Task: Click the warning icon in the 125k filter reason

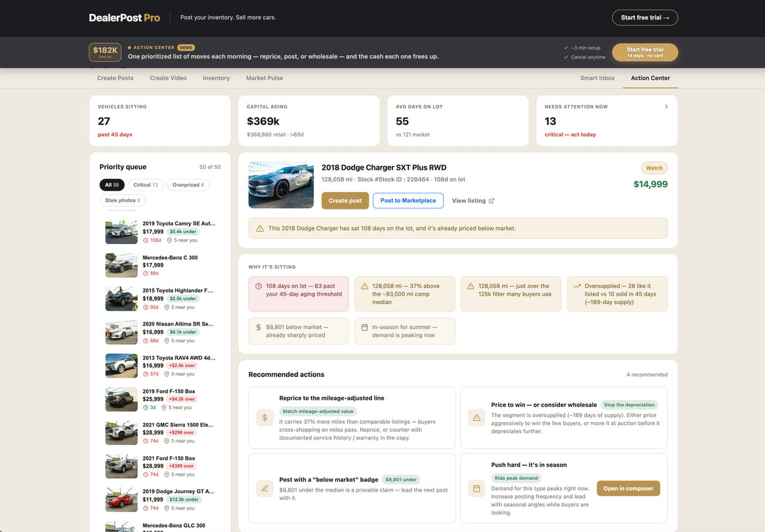Action: click(471, 286)
